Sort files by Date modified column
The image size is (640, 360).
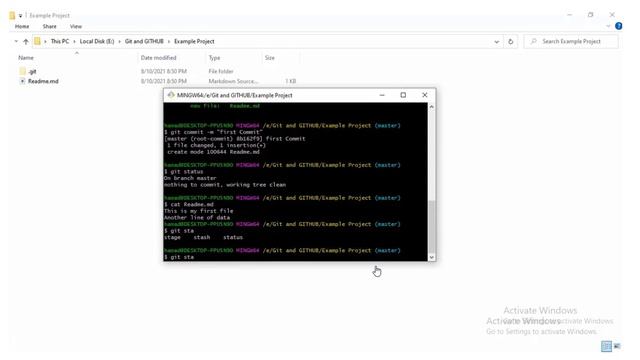[x=158, y=58]
